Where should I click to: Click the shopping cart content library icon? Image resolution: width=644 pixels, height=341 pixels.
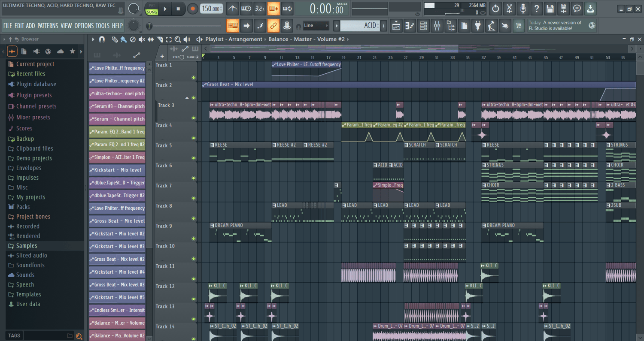click(x=519, y=26)
